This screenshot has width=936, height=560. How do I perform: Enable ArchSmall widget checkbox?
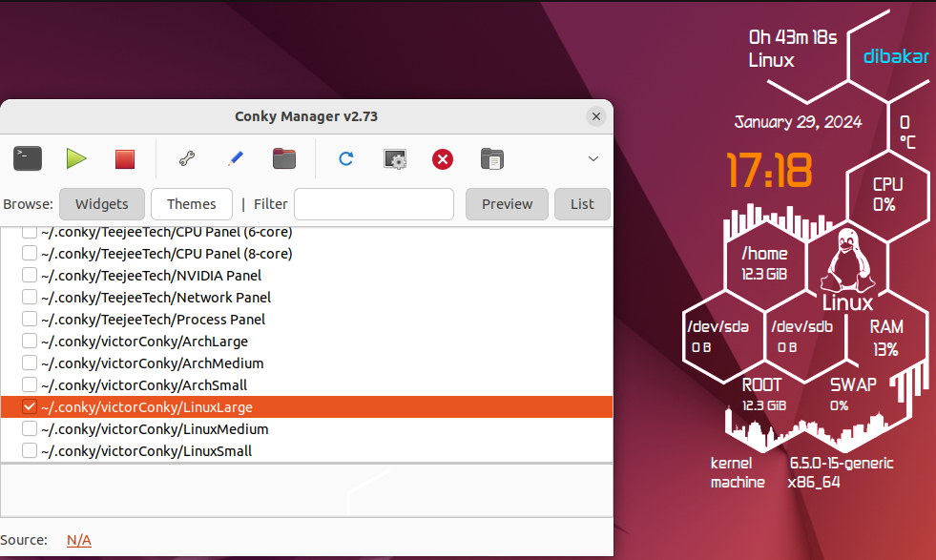(x=30, y=385)
